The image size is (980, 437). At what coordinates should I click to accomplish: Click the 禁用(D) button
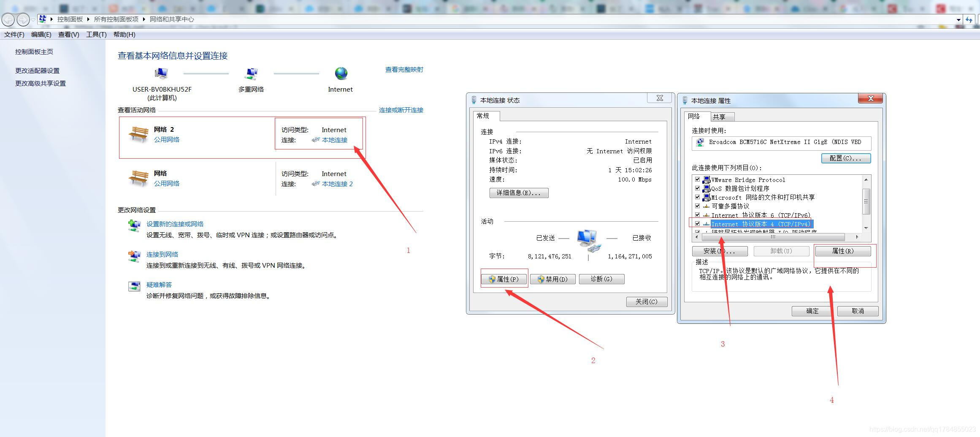(x=553, y=279)
